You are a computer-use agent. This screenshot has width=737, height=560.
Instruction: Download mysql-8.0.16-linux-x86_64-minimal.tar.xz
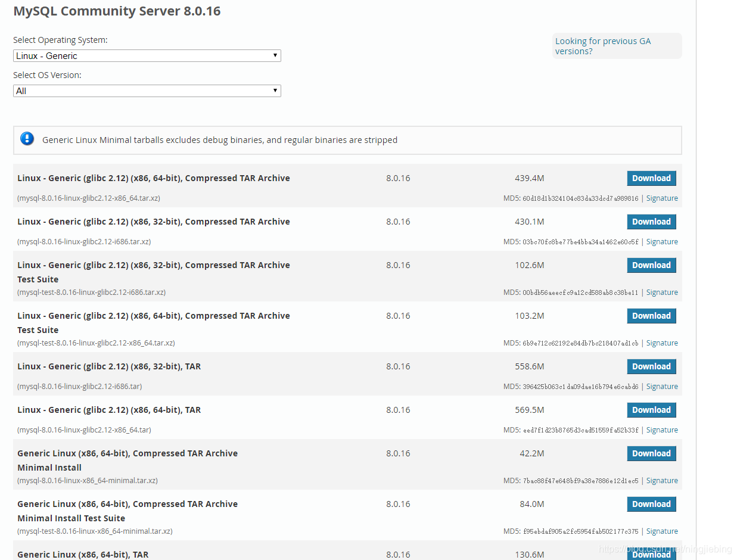click(651, 453)
